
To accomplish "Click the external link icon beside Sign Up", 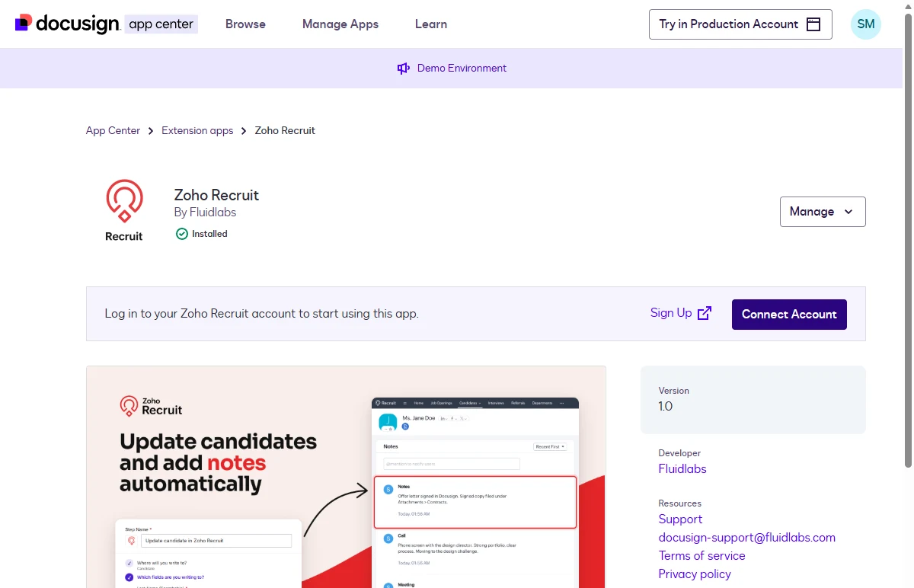I will 705,313.
